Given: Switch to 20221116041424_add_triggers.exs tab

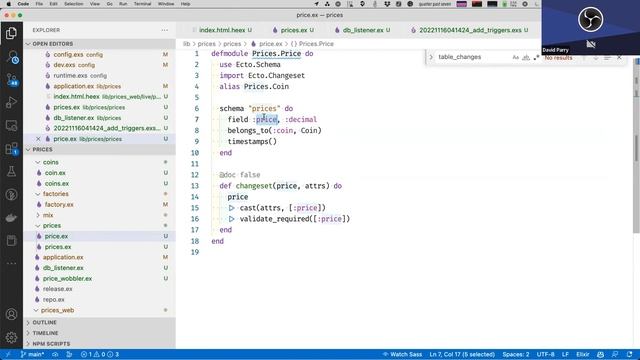Looking at the screenshot, I should click(469, 30).
